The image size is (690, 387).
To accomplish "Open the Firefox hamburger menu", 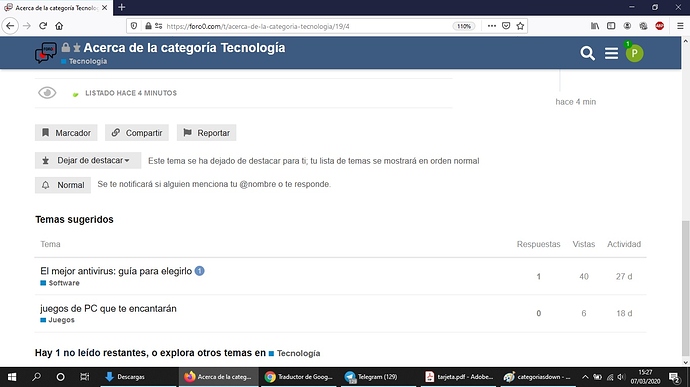I will click(x=680, y=26).
